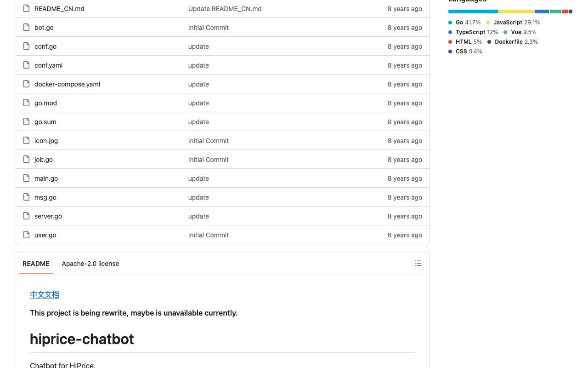Open the docker-compose.yaml file
The image size is (588, 368).
[x=67, y=84]
